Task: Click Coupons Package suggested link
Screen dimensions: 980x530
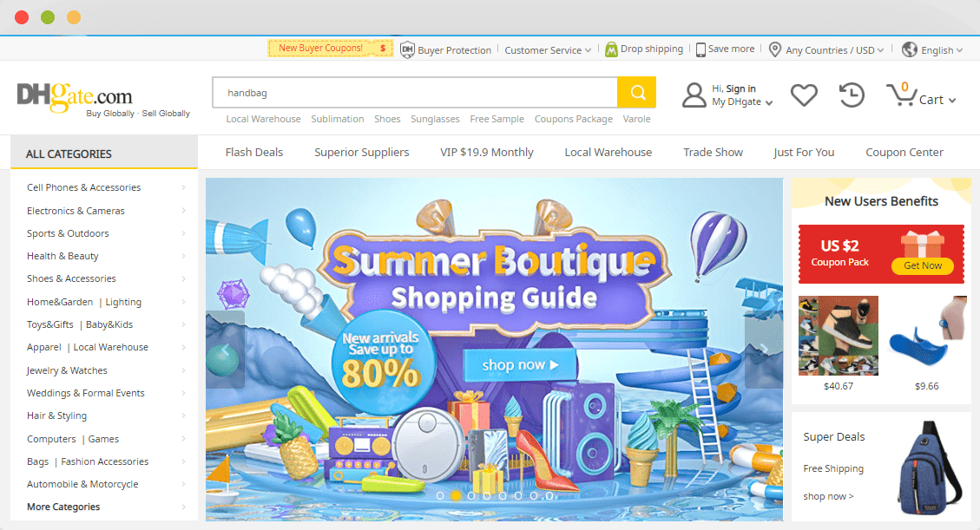Action: point(573,119)
